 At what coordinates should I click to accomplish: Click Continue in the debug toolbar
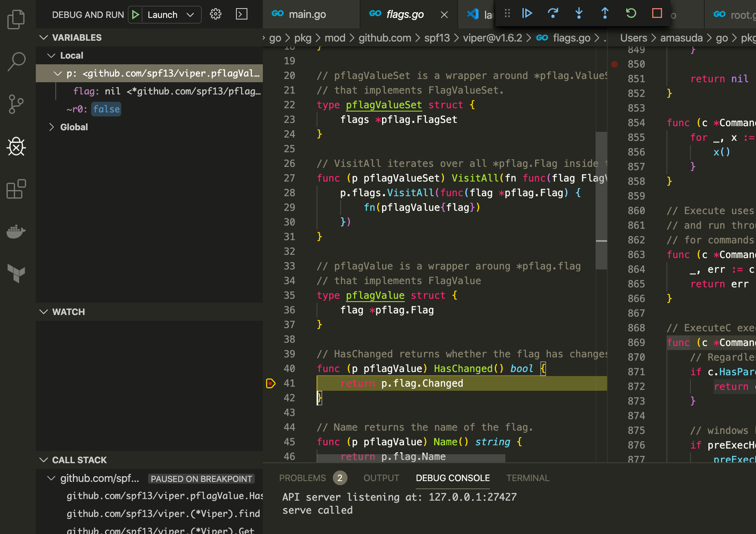pos(527,13)
